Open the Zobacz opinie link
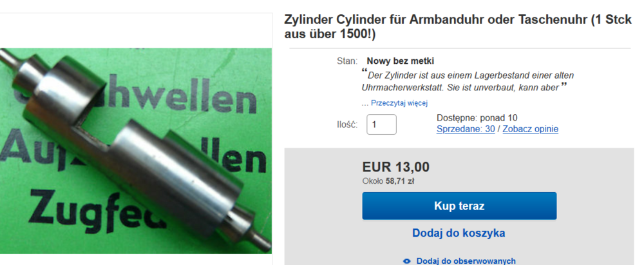 530,129
